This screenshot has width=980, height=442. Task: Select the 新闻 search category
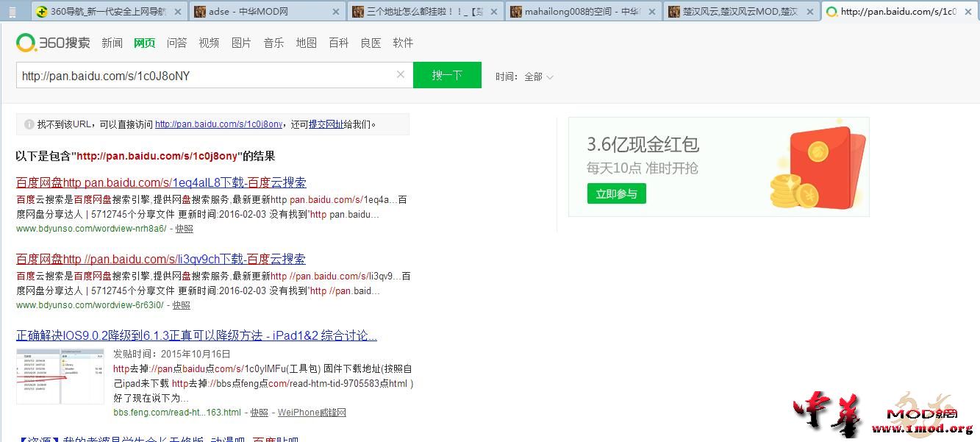point(112,43)
